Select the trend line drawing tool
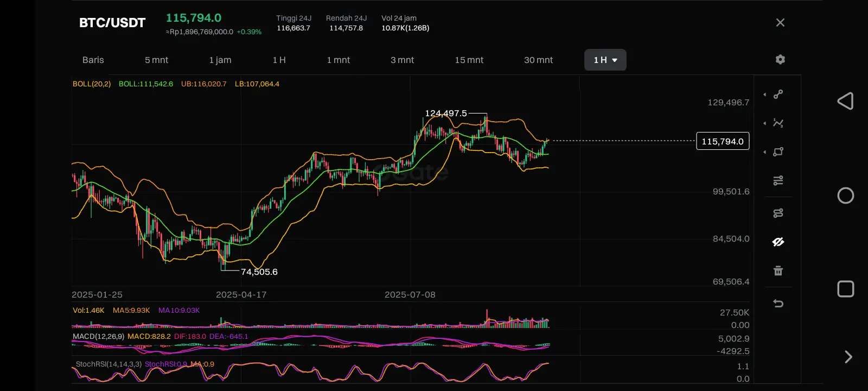The width and height of the screenshot is (868, 391). (x=778, y=94)
